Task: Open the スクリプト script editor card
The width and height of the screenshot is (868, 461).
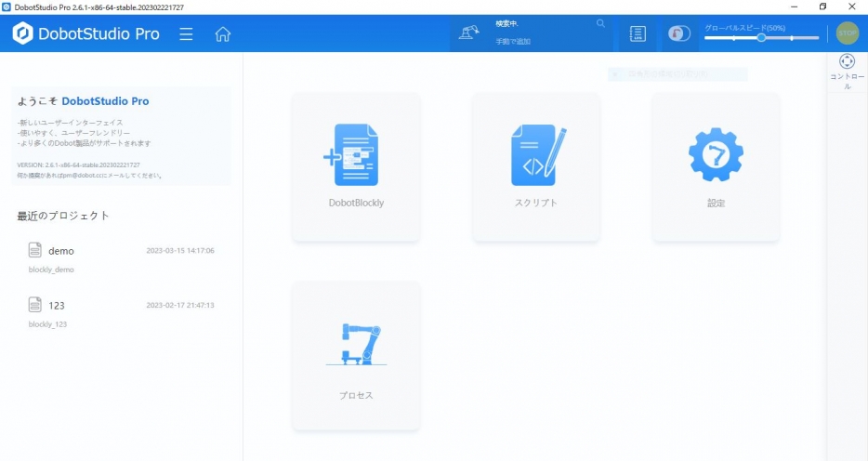Action: pyautogui.click(x=536, y=167)
